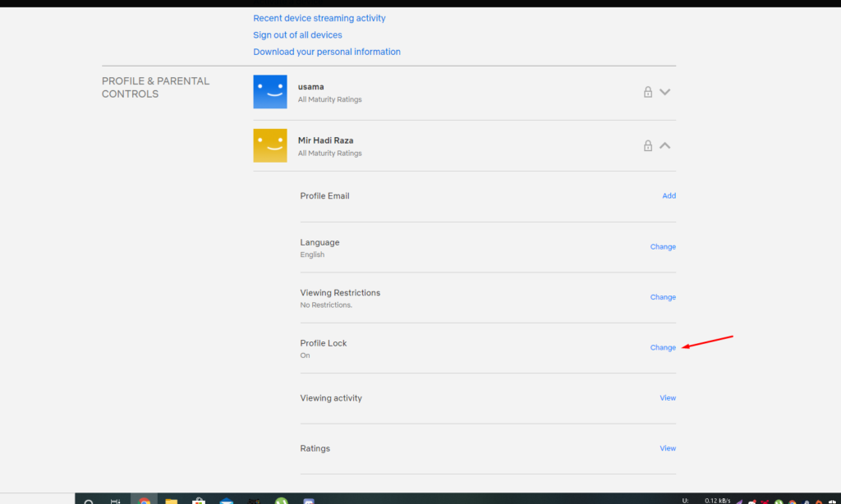Click Download your personal information
The height and width of the screenshot is (504, 841).
pos(326,51)
